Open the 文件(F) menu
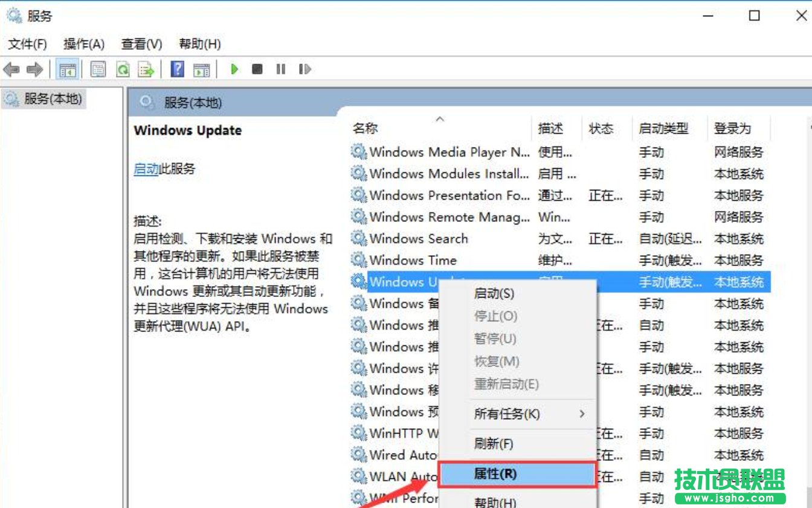The image size is (812, 508). 26,44
